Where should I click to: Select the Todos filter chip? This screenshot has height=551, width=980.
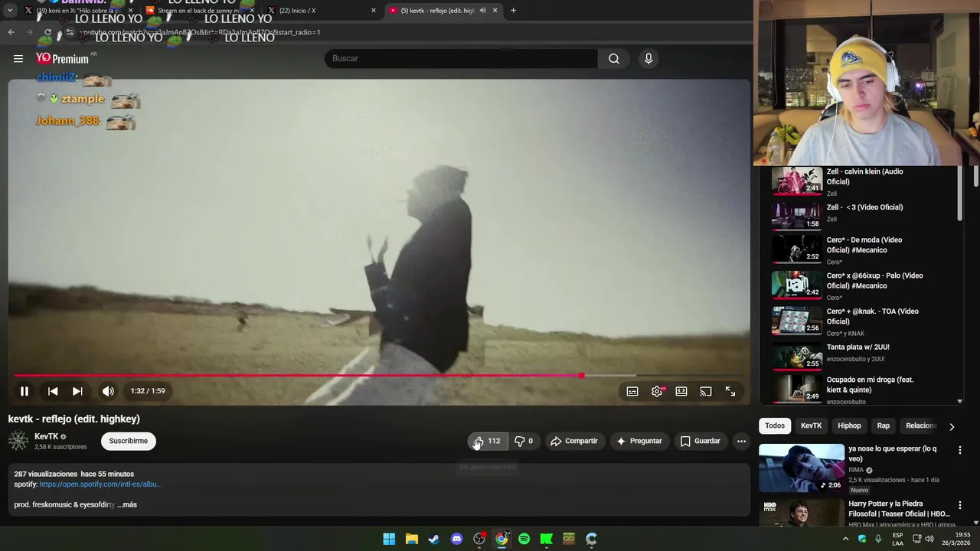pos(775,425)
